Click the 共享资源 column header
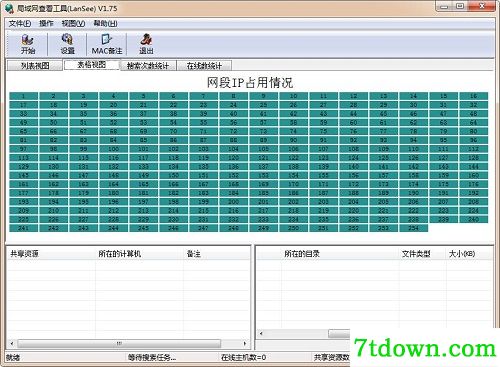The image size is (500, 367). 51,254
